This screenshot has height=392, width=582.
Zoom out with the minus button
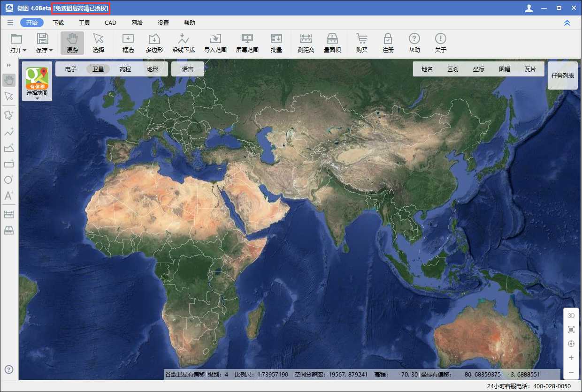point(571,372)
